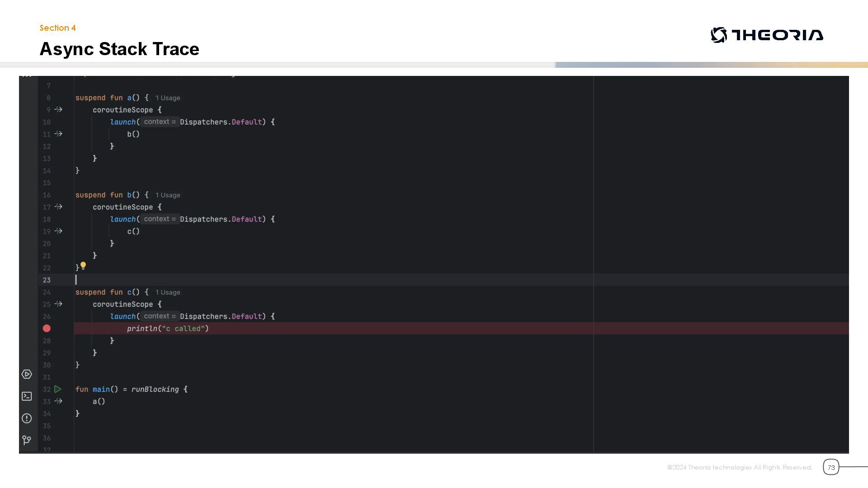Click the 'context =' hint on line 10
This screenshot has height=488, width=868.
tap(160, 122)
